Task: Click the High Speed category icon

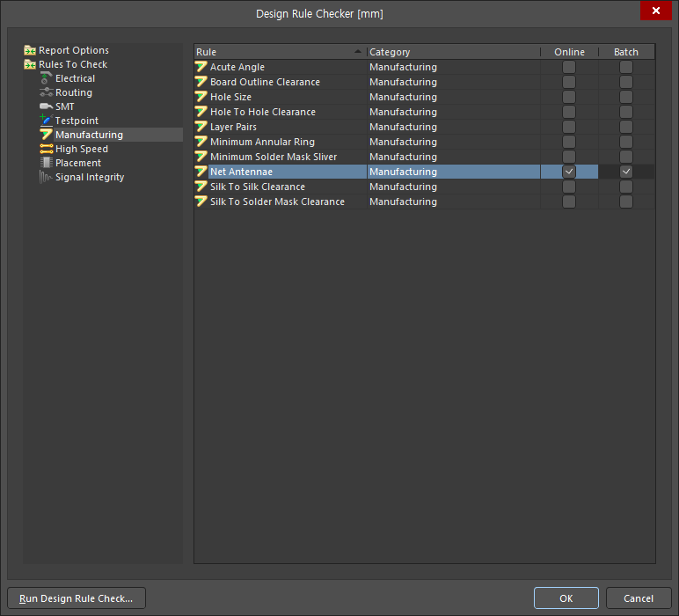Action: 46,149
